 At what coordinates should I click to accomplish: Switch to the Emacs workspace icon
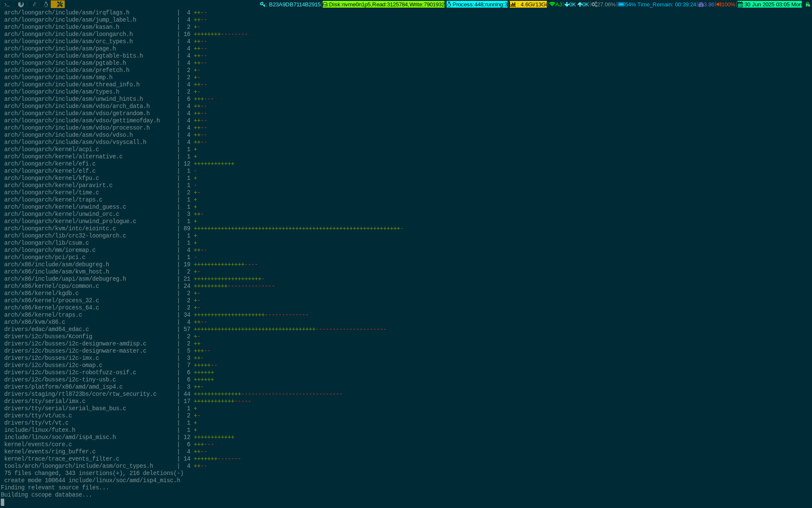point(34,4)
